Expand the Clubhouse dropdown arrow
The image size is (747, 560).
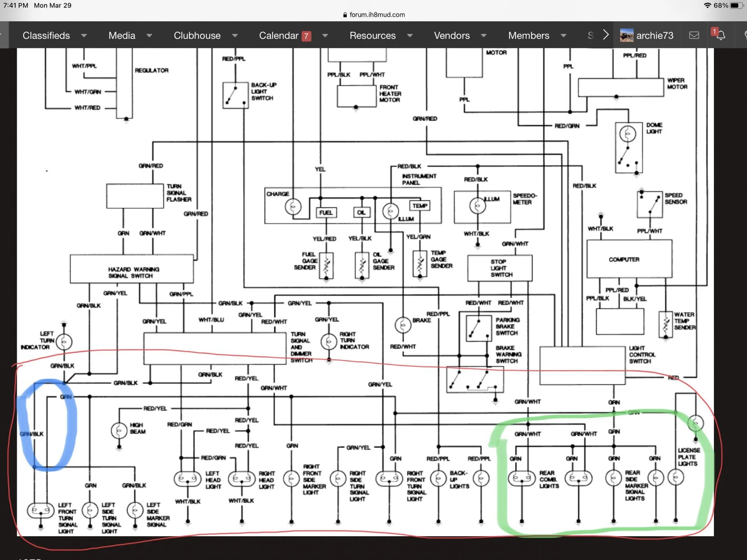(235, 36)
